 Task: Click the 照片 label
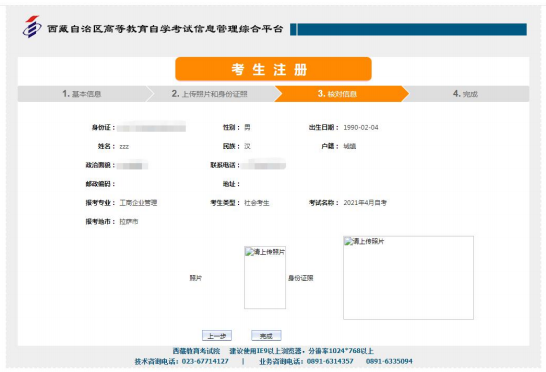tap(195, 278)
